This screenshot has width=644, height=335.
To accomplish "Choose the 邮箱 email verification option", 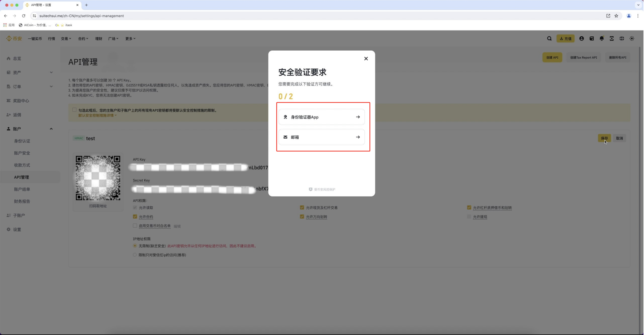I will coord(322,137).
